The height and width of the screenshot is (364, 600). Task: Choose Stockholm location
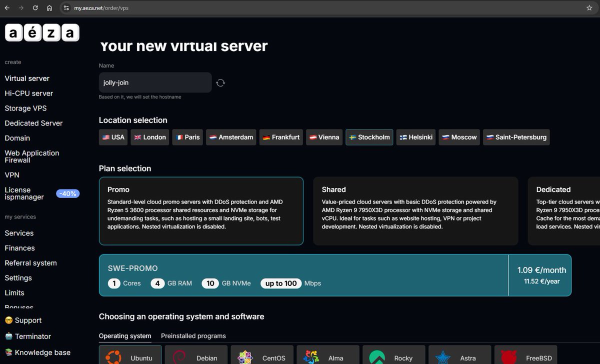point(369,137)
